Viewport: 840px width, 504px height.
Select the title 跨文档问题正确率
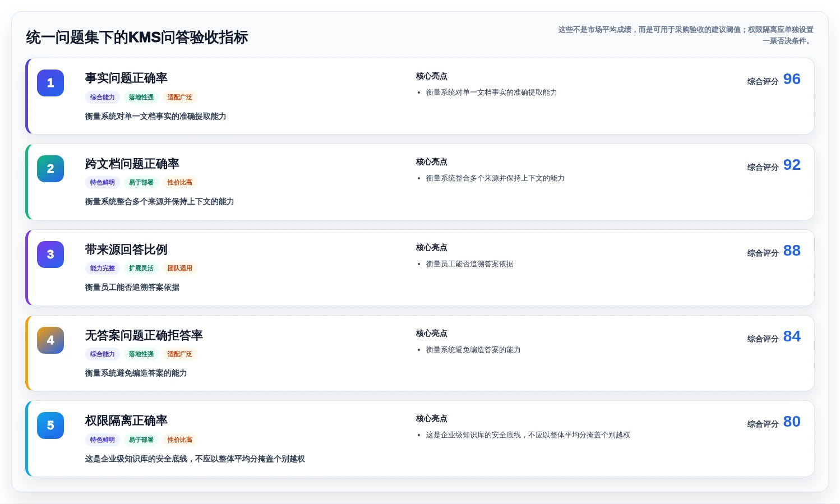(132, 164)
